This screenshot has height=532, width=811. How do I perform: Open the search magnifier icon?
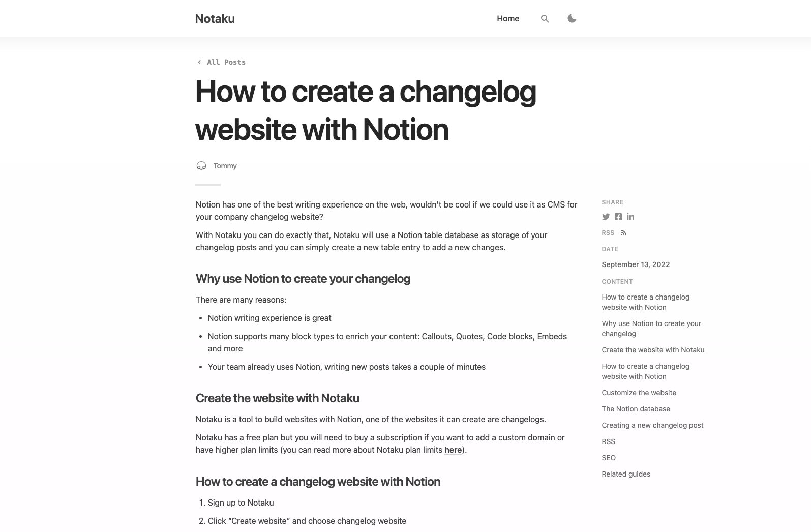point(545,19)
